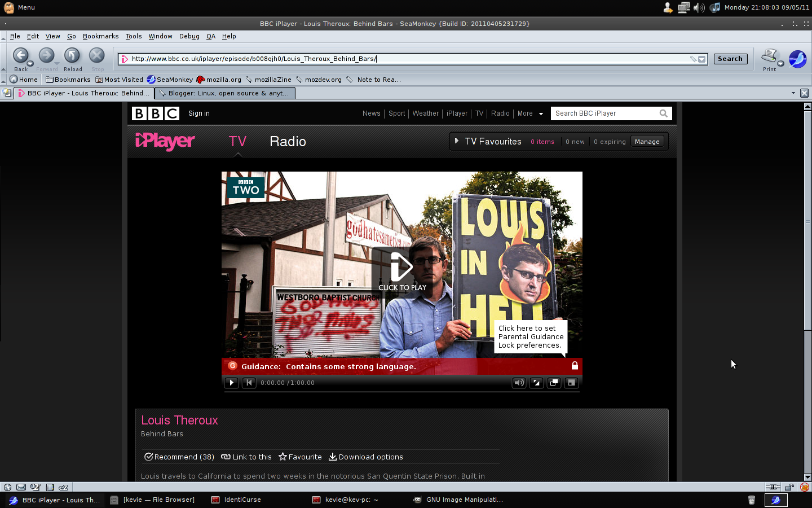Collapse the navigation toolbar using its grippy
The width and height of the screenshot is (812, 508).
click(x=3, y=58)
